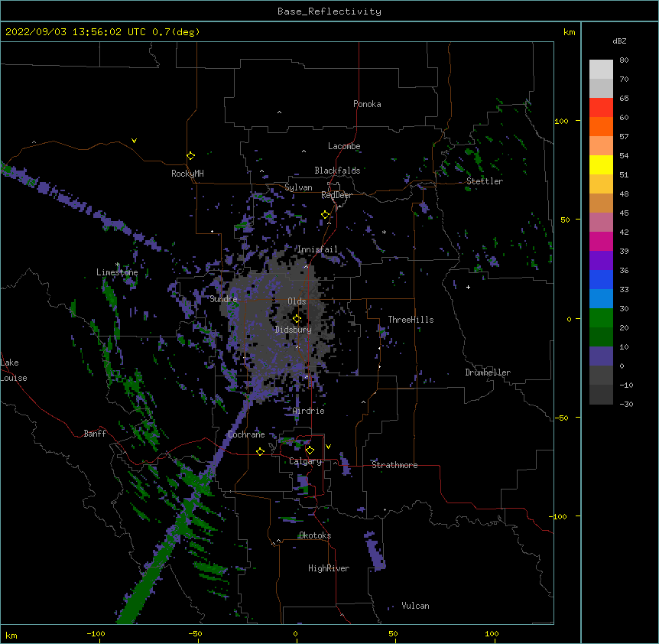The image size is (659, 644).
Task: Click the Sundre town label
Action: (223, 299)
